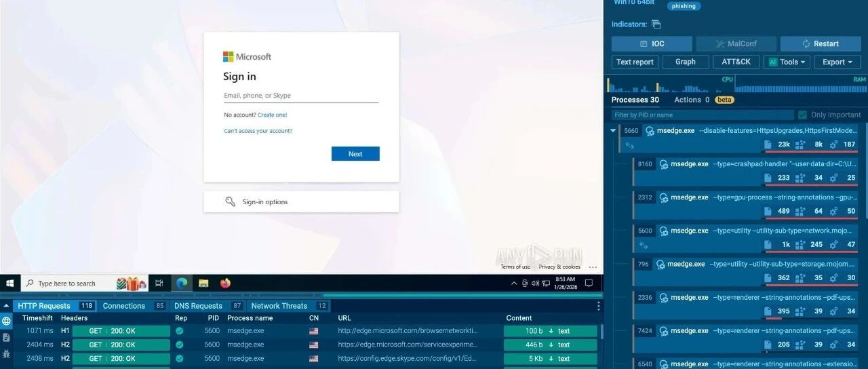Select the Actions beta tab
The width and height of the screenshot is (868, 369).
(704, 100)
